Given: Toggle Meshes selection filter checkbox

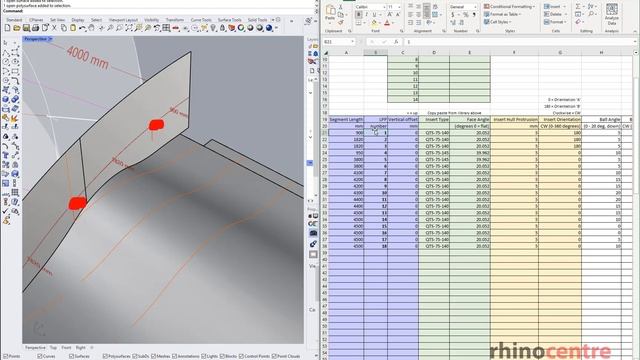Looking at the screenshot, I should pos(154,356).
